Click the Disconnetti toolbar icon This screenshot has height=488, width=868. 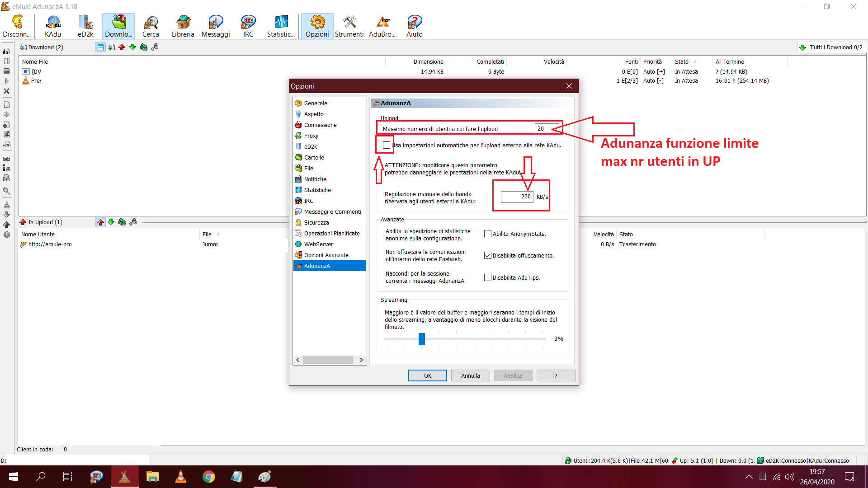(17, 26)
